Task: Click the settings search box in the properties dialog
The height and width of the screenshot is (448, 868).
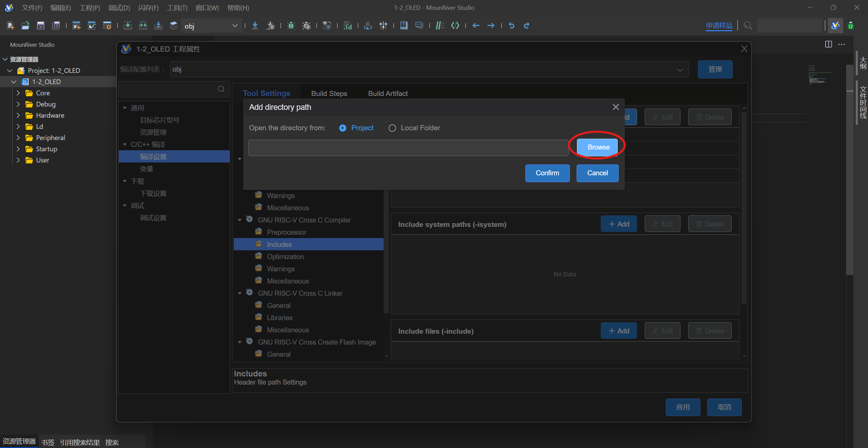Action: [174, 89]
